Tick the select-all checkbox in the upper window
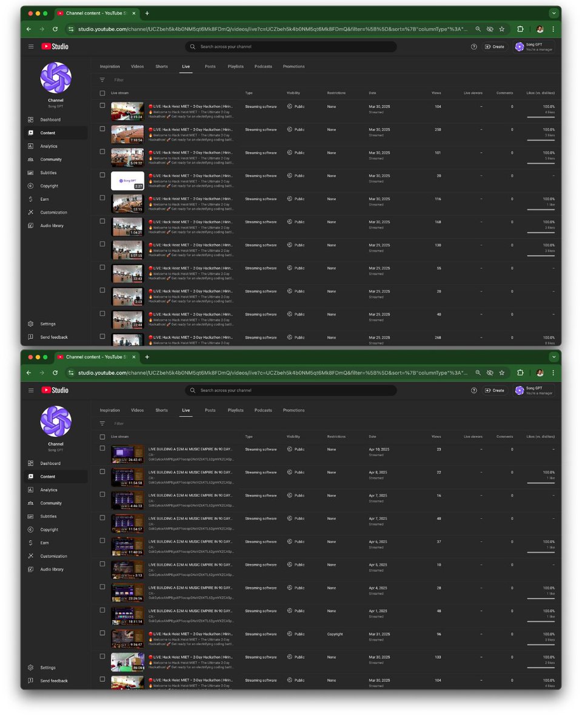This screenshot has height=728, width=582. 102,93
